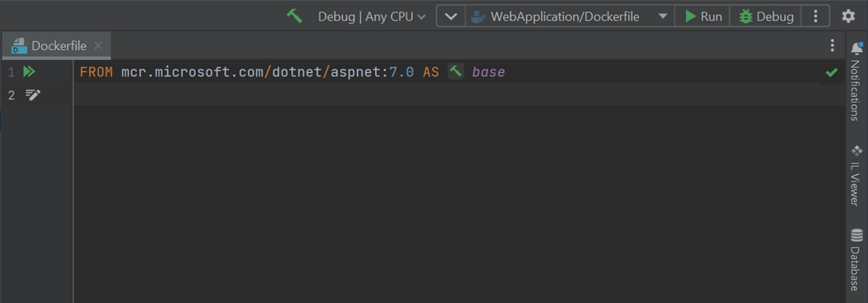Click the green inspection checkmark indicator

pyautogui.click(x=832, y=72)
